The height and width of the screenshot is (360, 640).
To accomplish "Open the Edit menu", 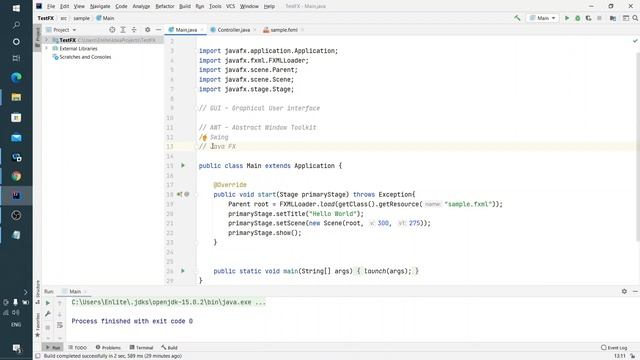I will [x=64, y=6].
